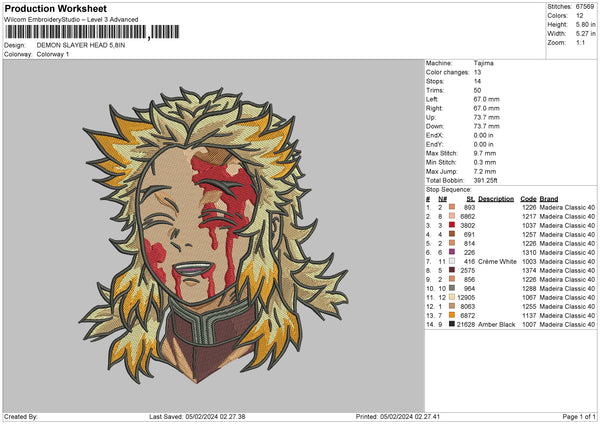Click the 'N#' column header

tap(442, 199)
